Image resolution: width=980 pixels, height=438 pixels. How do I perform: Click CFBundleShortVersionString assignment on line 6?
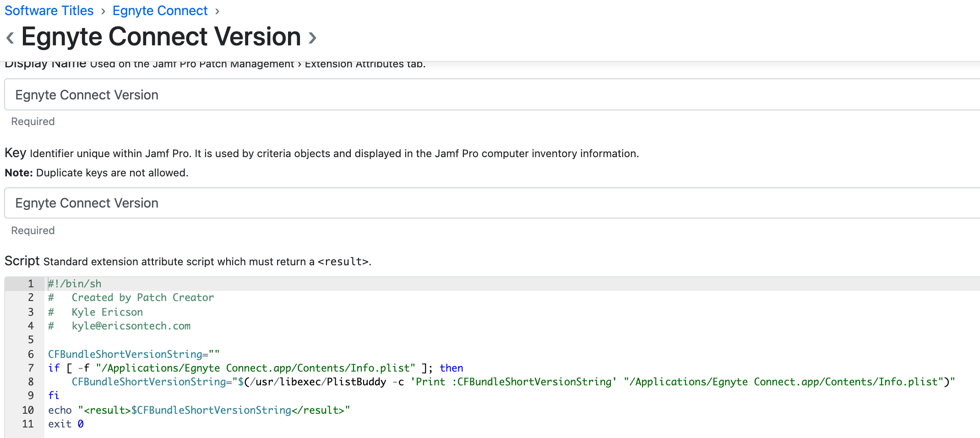(x=134, y=354)
